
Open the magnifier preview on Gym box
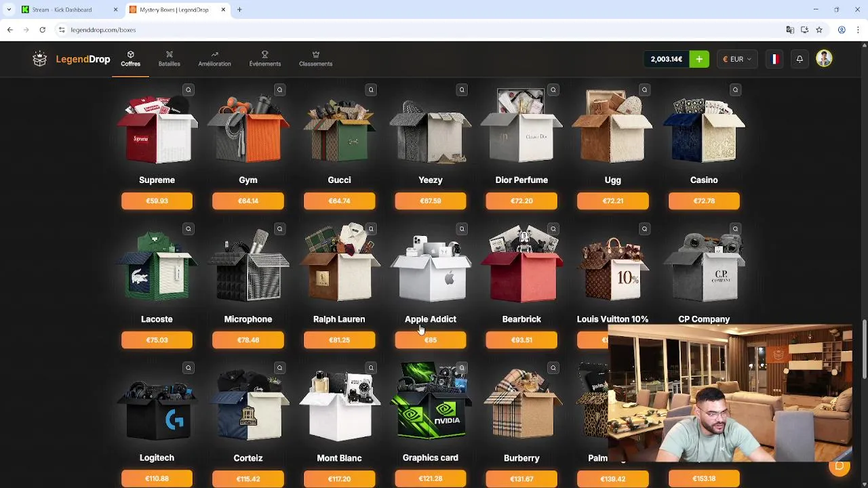click(279, 89)
